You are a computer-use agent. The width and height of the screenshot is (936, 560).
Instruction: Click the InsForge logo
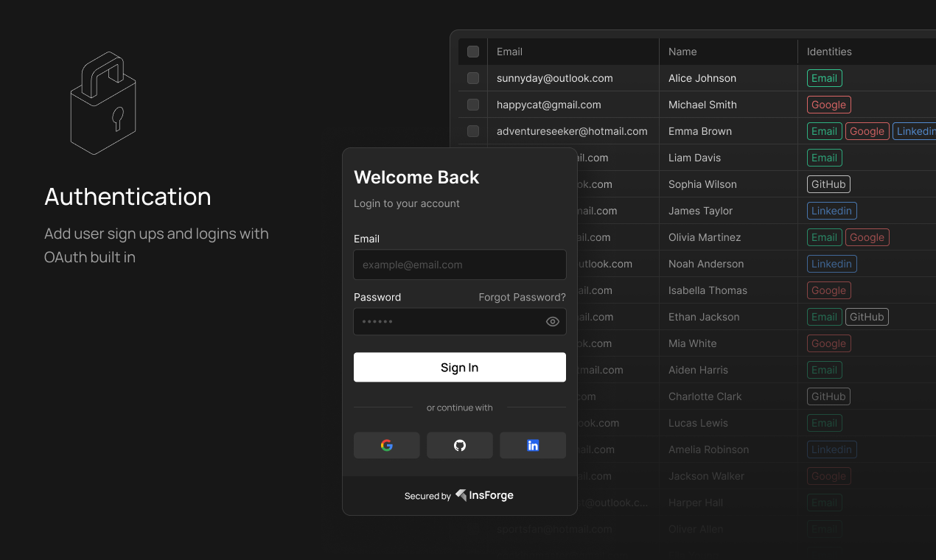point(484,495)
